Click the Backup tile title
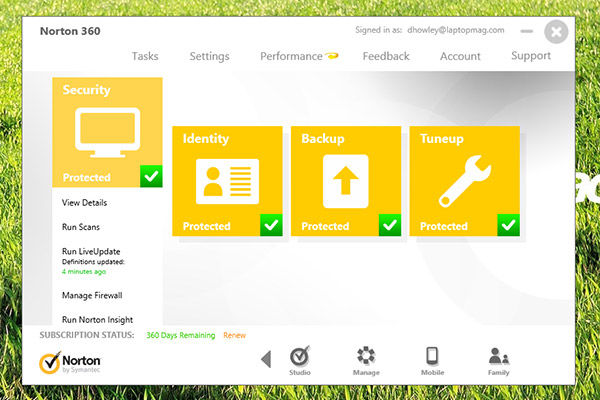Screen dimensions: 600x400 [323, 139]
